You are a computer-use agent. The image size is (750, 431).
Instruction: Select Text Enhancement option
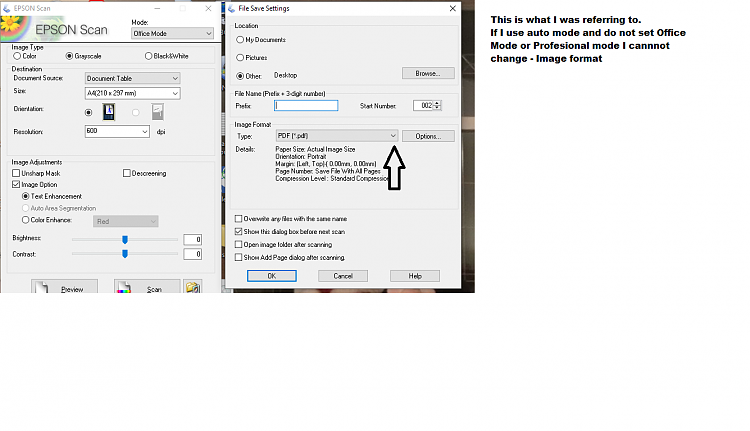click(x=26, y=196)
